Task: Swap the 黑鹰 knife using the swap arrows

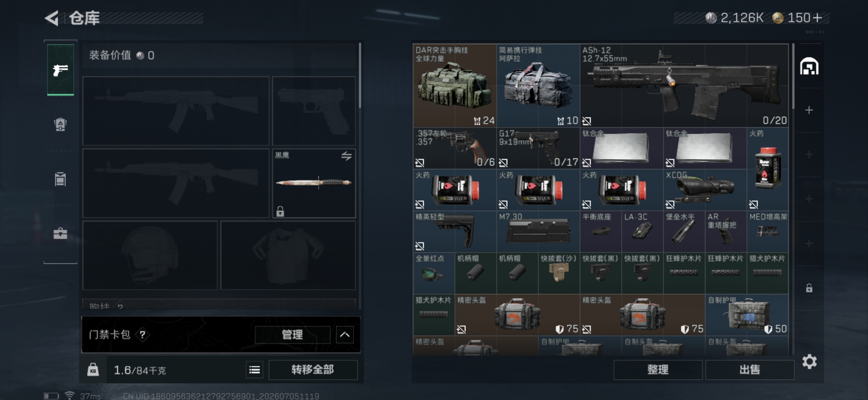Action: [x=346, y=156]
